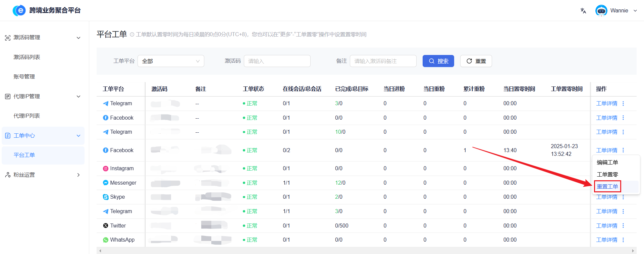Click three-dot menu for Skype row
This screenshot has height=254, width=644.
(623, 197)
